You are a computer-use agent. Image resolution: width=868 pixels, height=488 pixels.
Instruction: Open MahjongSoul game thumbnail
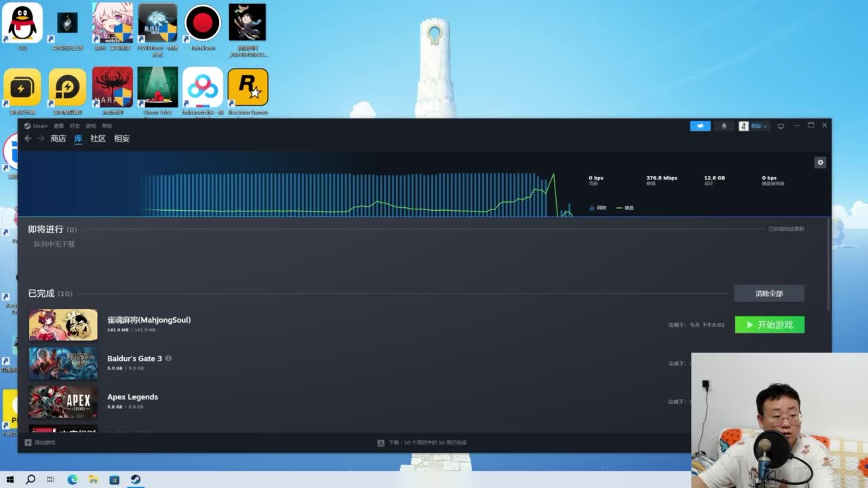click(x=63, y=325)
